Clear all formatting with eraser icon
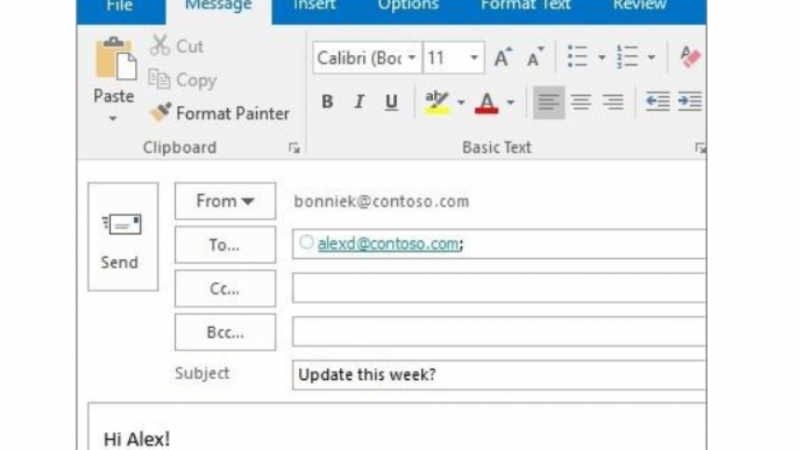 pyautogui.click(x=690, y=58)
